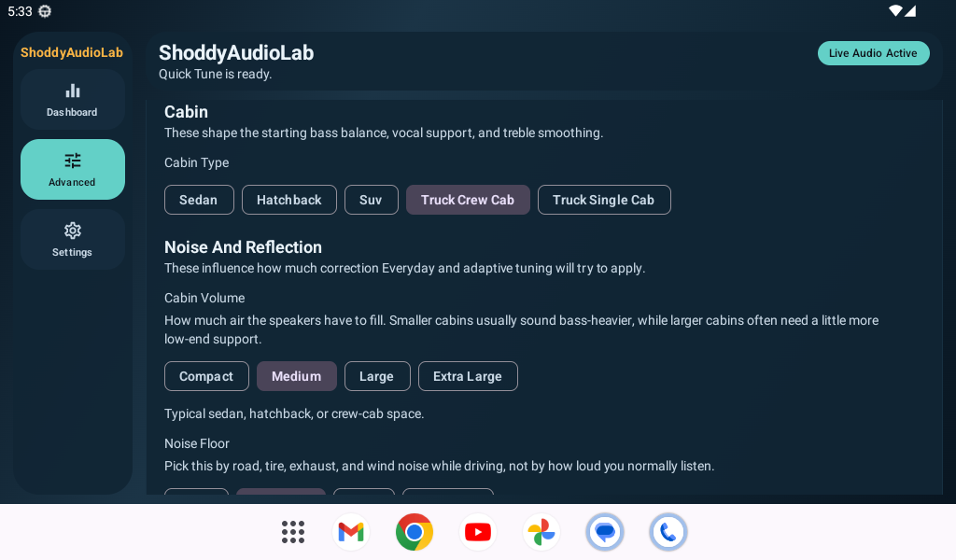Launch YouTube from the dock
956x560 pixels.
478,532
